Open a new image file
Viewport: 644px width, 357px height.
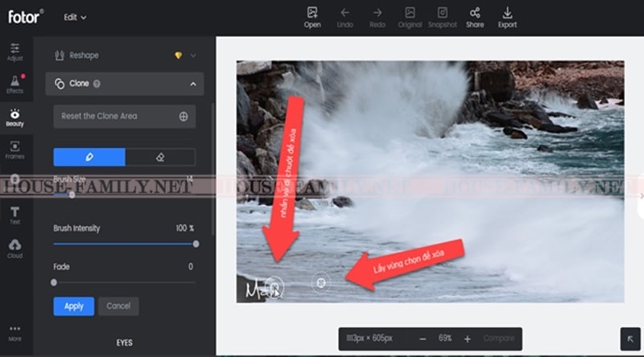click(312, 18)
